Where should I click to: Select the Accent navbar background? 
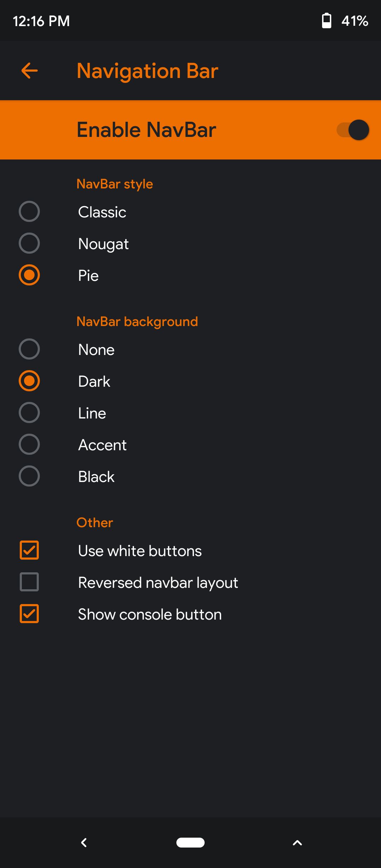29,445
